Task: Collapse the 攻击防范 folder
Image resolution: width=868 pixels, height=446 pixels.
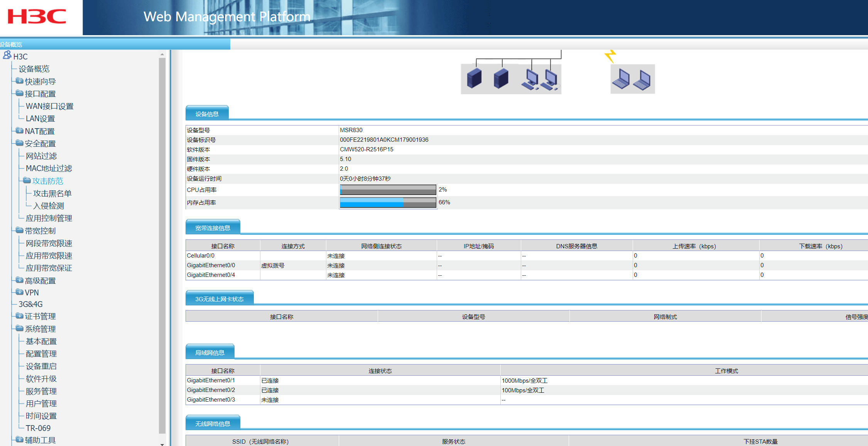Action: pos(27,181)
